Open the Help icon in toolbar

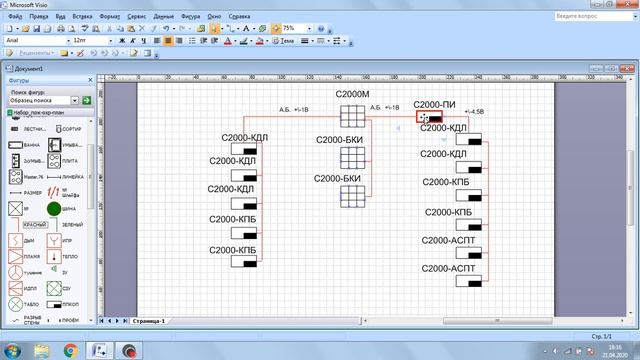(x=321, y=29)
